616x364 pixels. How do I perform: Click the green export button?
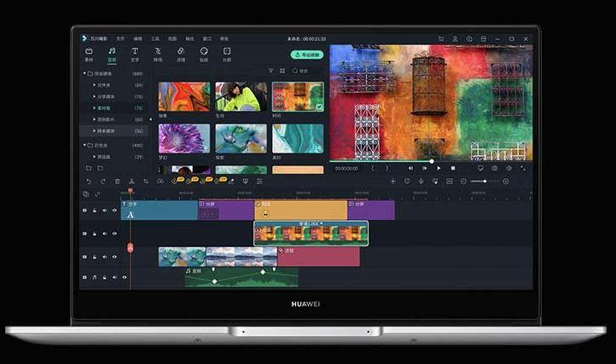tap(307, 55)
